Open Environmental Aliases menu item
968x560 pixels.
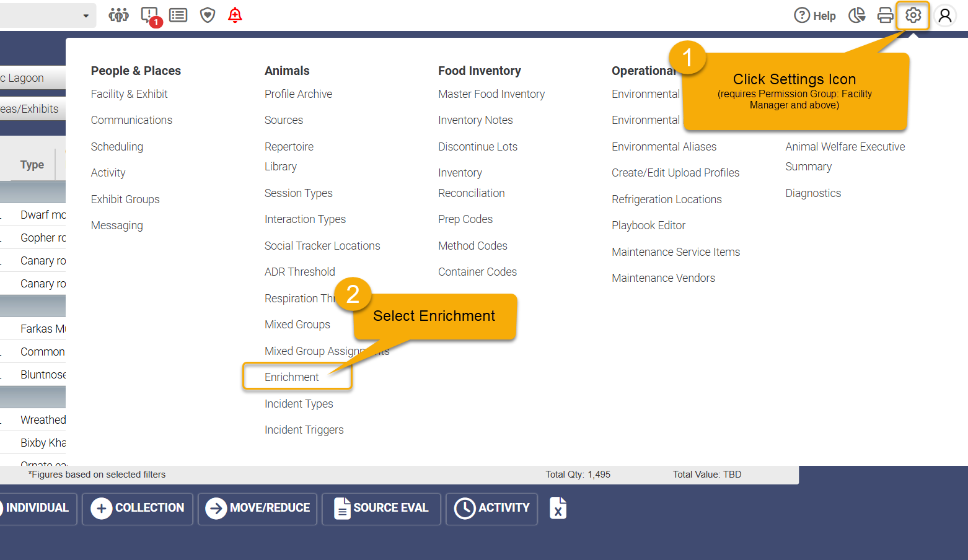coord(664,147)
